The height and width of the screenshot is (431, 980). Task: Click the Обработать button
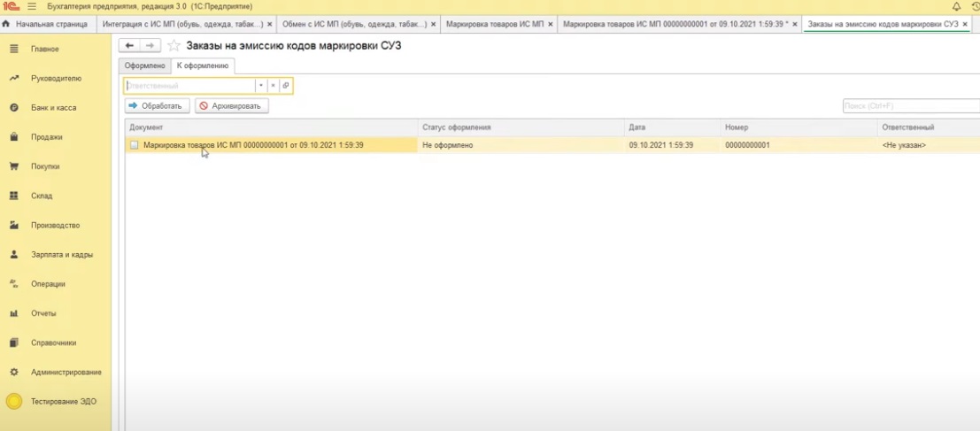[x=157, y=106]
